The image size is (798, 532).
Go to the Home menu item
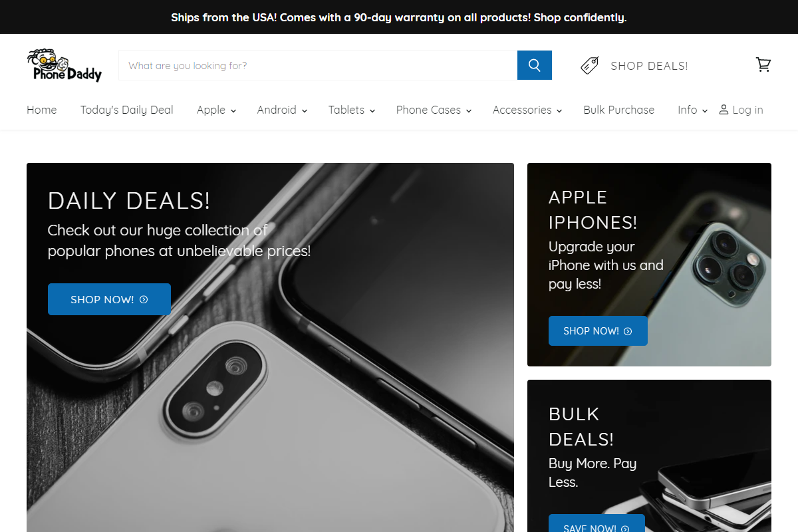click(42, 110)
